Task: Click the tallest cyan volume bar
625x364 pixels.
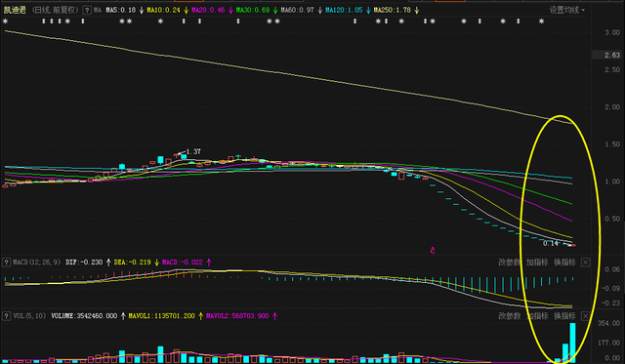Action: pyautogui.click(x=572, y=343)
